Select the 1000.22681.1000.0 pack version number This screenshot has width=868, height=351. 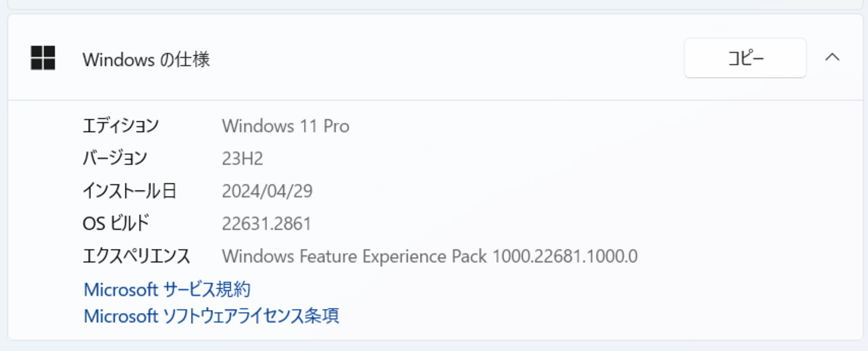pos(565,256)
